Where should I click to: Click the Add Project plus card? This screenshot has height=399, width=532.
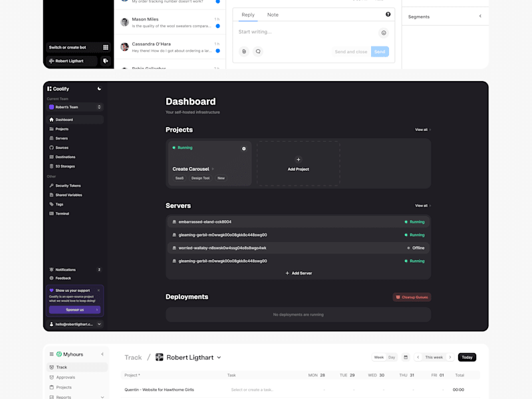[x=298, y=164]
